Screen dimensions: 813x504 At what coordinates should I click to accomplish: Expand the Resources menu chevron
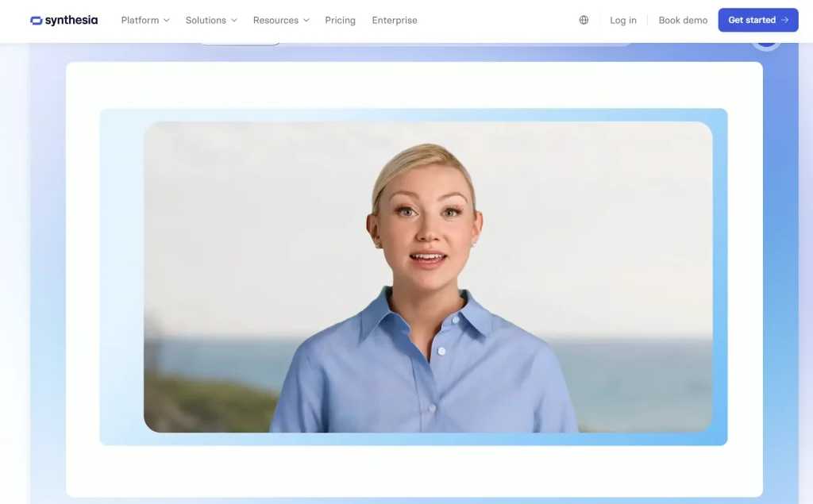pos(306,21)
